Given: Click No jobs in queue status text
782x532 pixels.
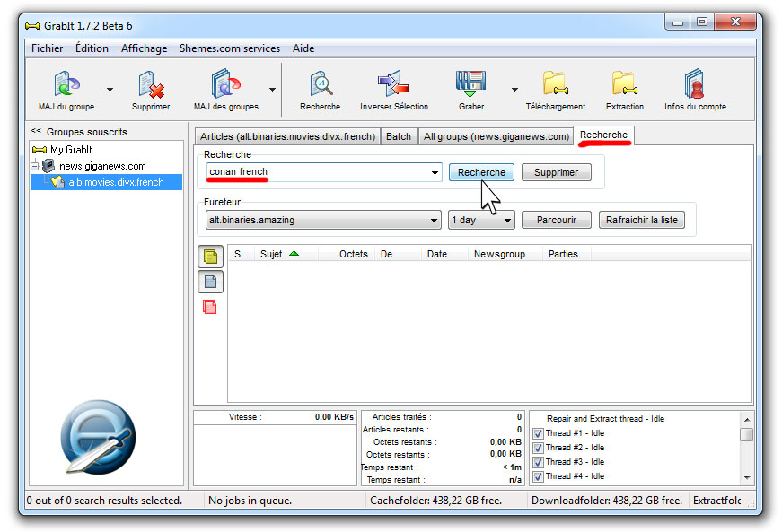Looking at the screenshot, I should [250, 500].
